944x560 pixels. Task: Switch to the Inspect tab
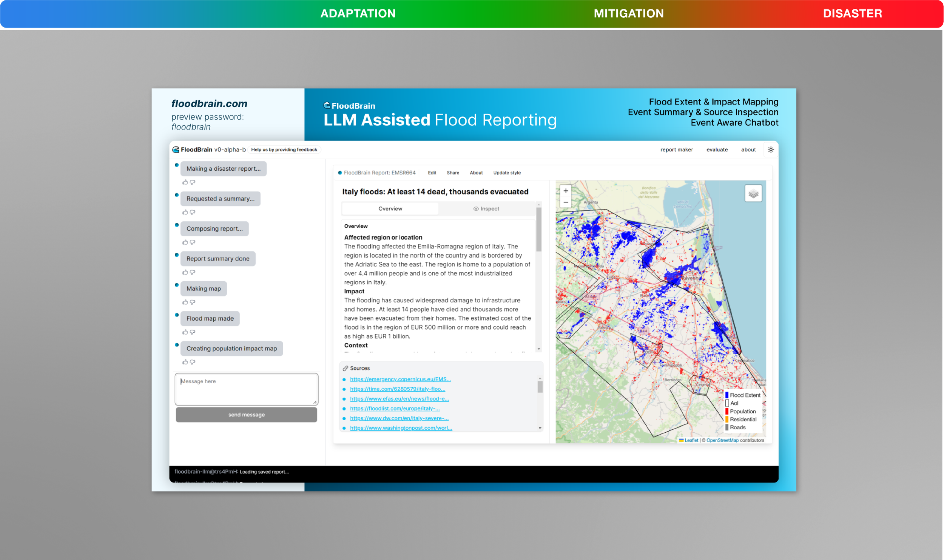[486, 208]
